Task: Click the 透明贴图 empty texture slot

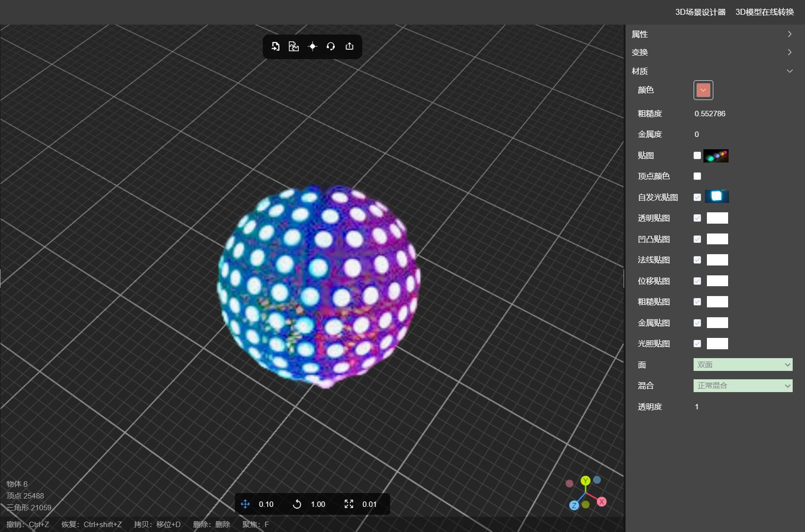Action: (717, 218)
